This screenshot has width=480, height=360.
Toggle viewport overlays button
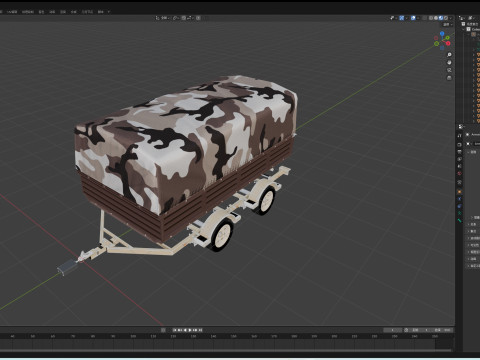413,18
